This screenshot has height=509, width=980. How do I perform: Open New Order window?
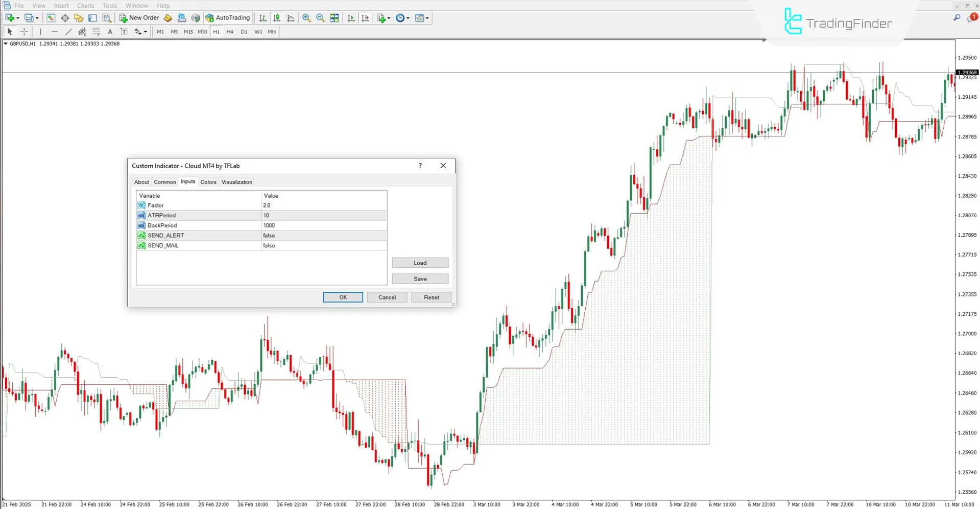click(139, 18)
